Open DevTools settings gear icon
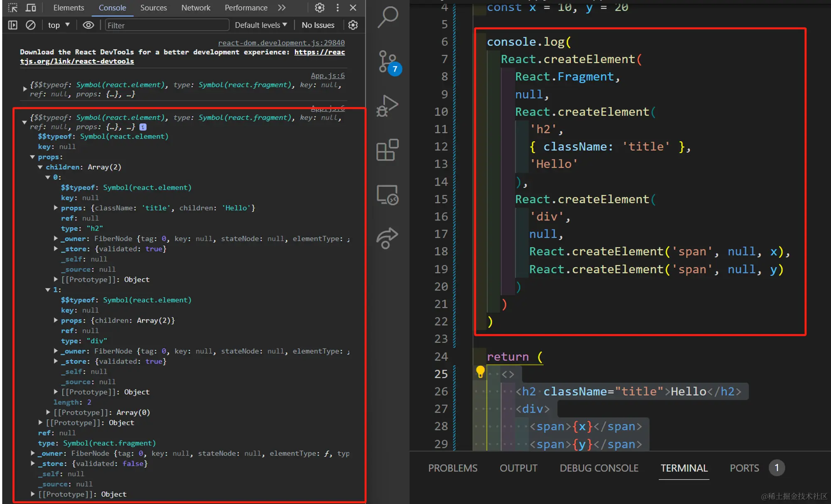Image resolution: width=831 pixels, height=504 pixels. click(320, 8)
